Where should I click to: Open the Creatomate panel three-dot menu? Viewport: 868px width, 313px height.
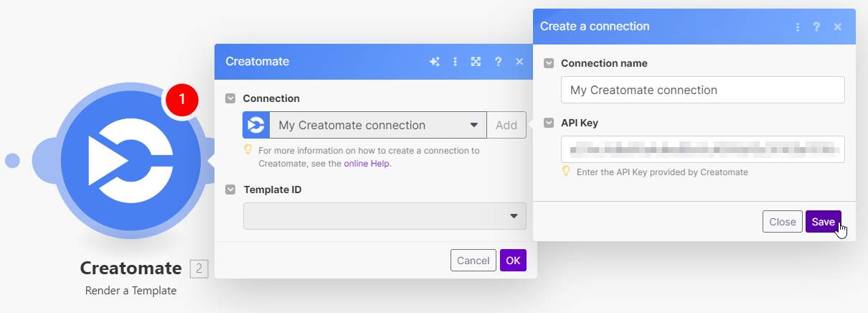[455, 62]
